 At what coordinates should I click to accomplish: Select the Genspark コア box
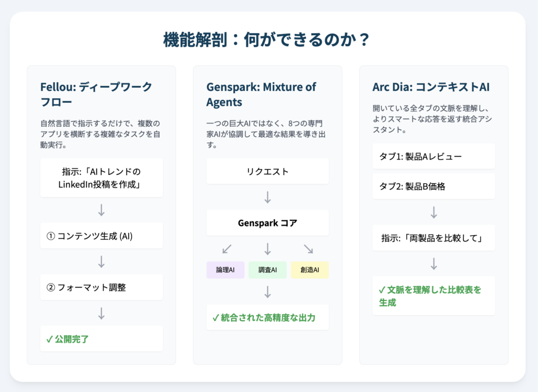point(267,223)
